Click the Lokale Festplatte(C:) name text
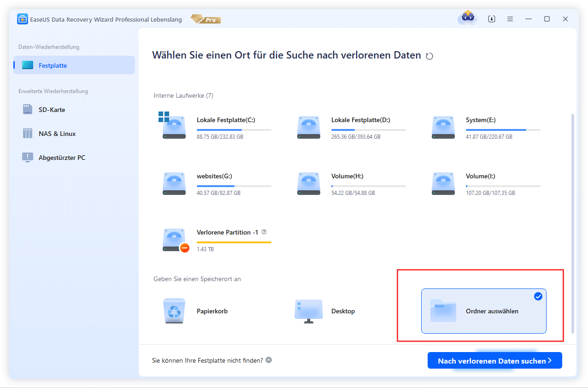The image size is (588, 388). point(226,120)
